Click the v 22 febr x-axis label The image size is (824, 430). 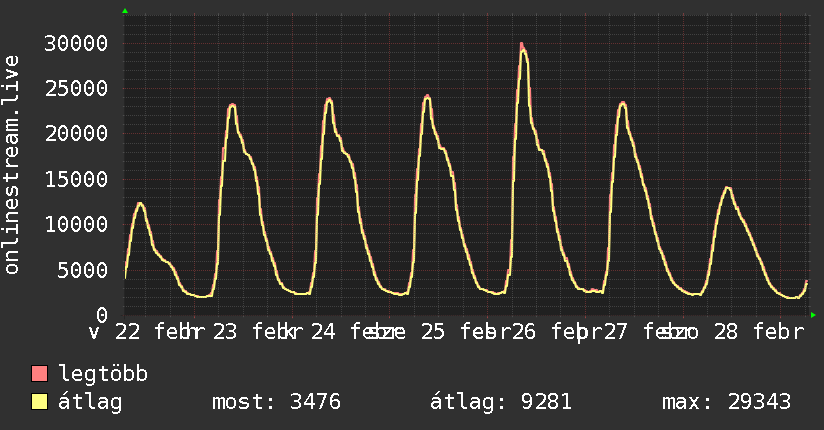click(x=146, y=332)
